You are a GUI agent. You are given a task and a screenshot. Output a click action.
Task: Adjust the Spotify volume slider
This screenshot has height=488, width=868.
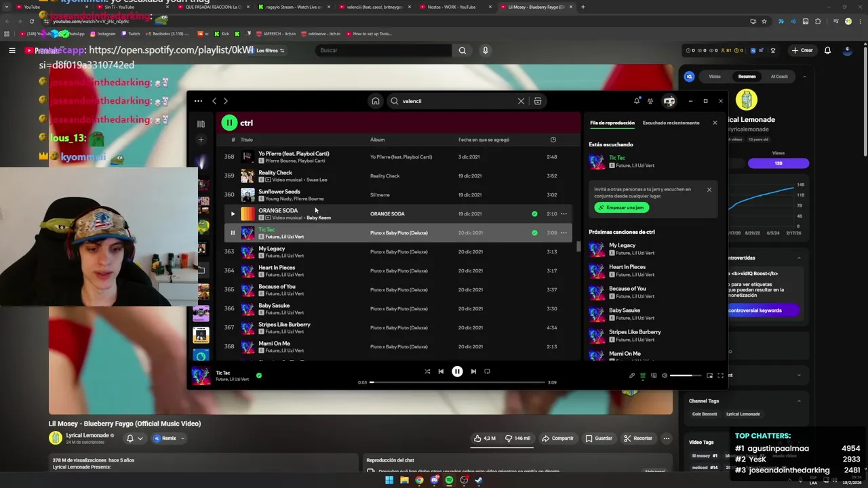click(x=686, y=375)
